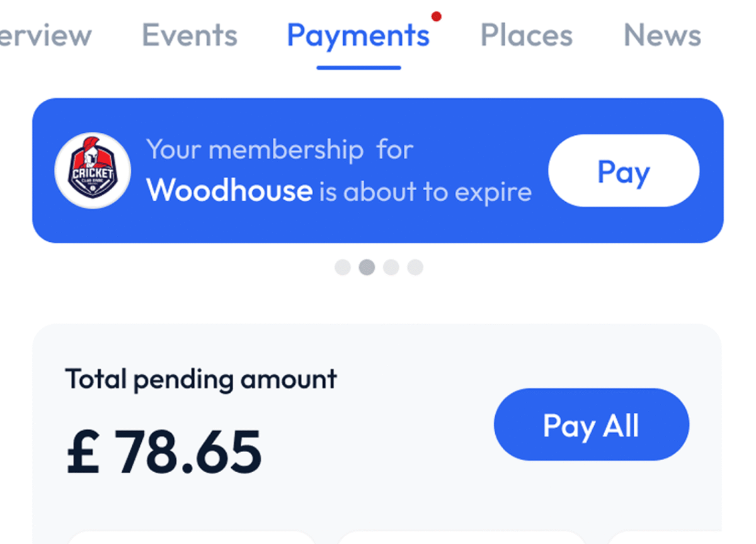This screenshot has height=544, width=756.
Task: Jump to the third carousel dot
Action: (391, 268)
